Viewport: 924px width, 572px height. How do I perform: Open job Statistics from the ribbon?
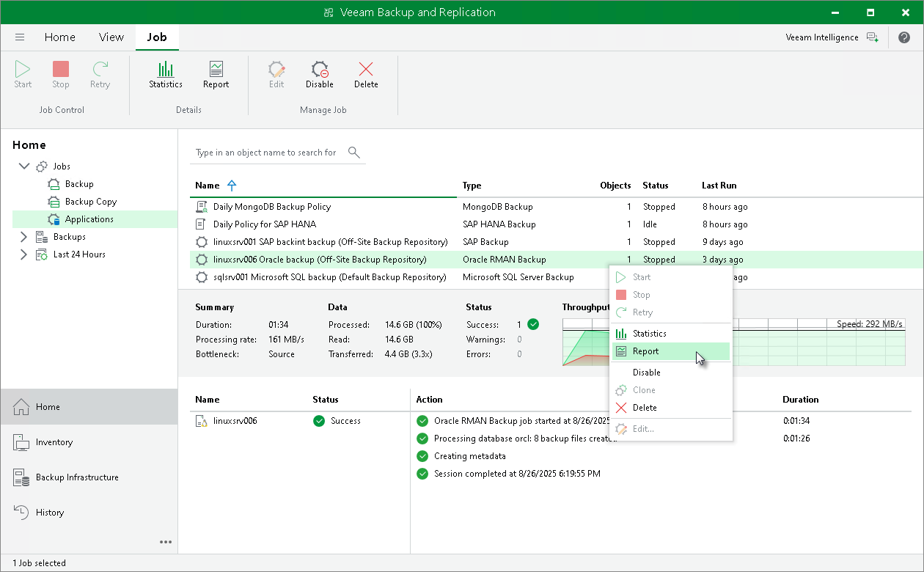tap(165, 73)
